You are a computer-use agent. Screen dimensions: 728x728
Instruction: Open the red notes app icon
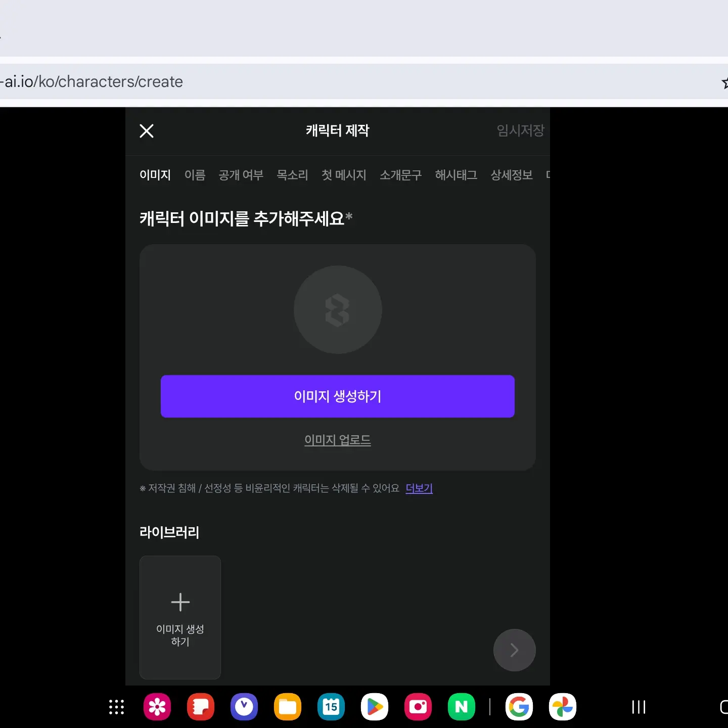coord(201,707)
